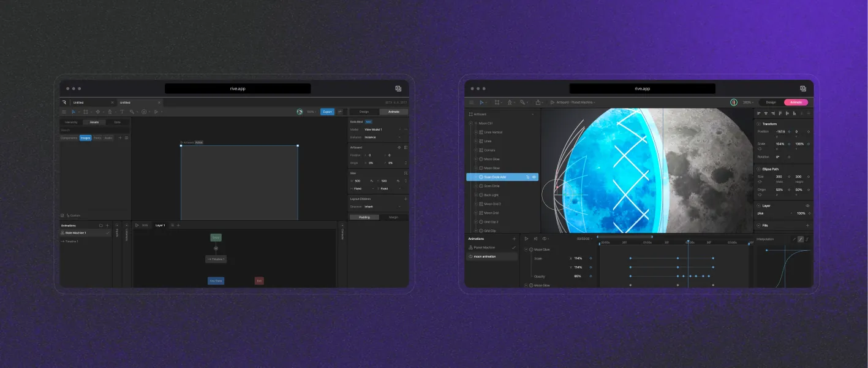Toggle Rotation keyframe diamond
The image size is (868, 368).
coord(789,157)
